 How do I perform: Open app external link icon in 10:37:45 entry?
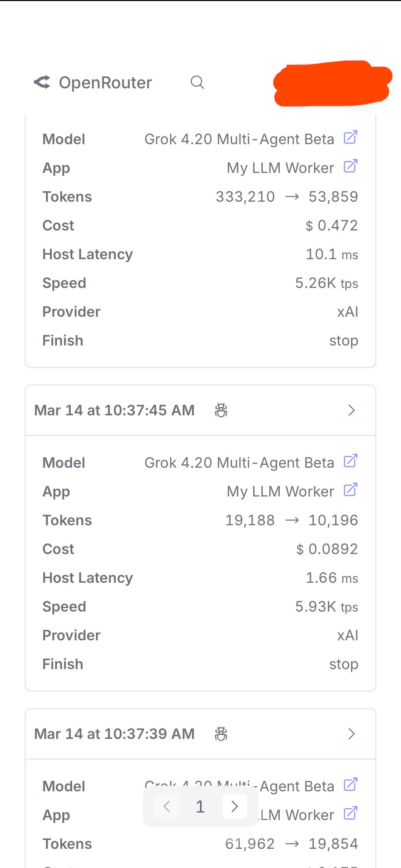tap(350, 490)
